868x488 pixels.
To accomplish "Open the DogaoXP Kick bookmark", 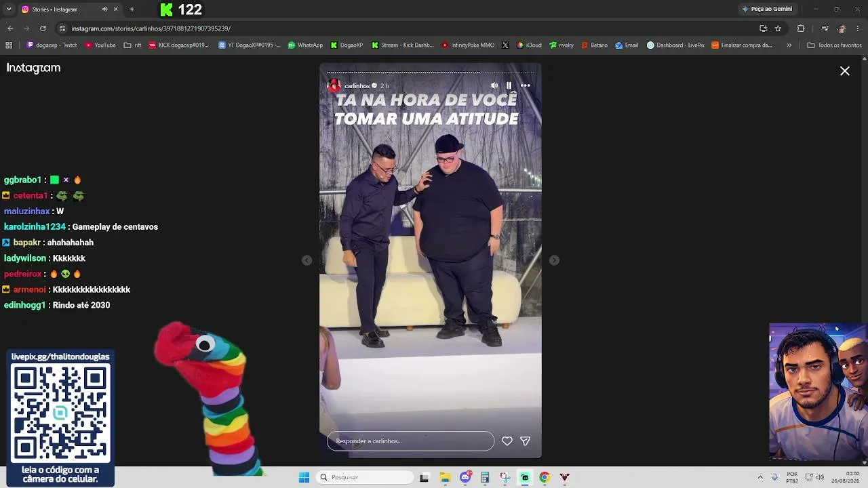I will tap(347, 45).
